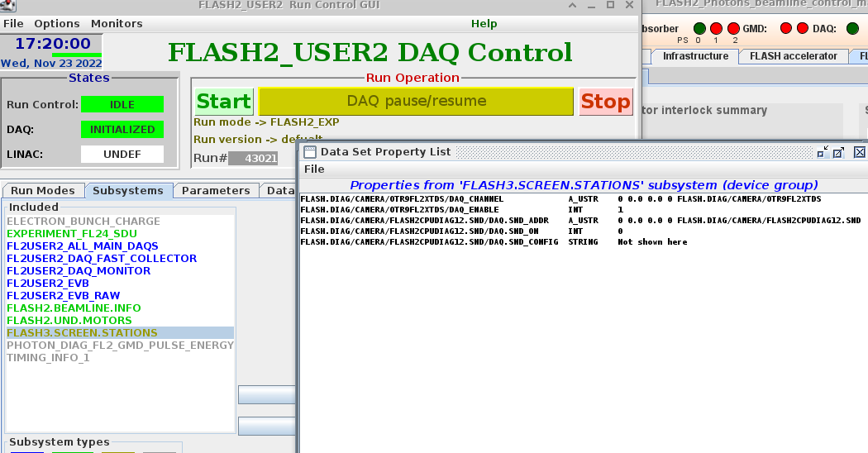Open the Help menu
868x453 pixels.
[484, 23]
